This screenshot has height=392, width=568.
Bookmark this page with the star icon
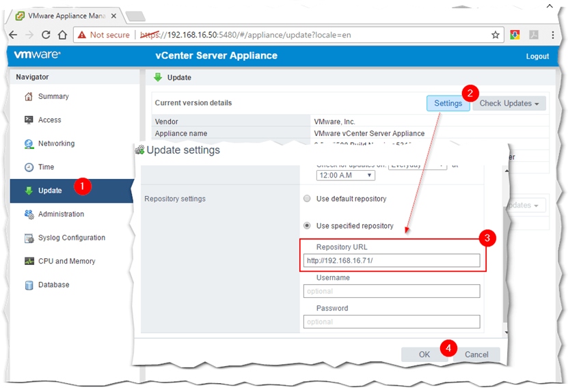point(495,35)
